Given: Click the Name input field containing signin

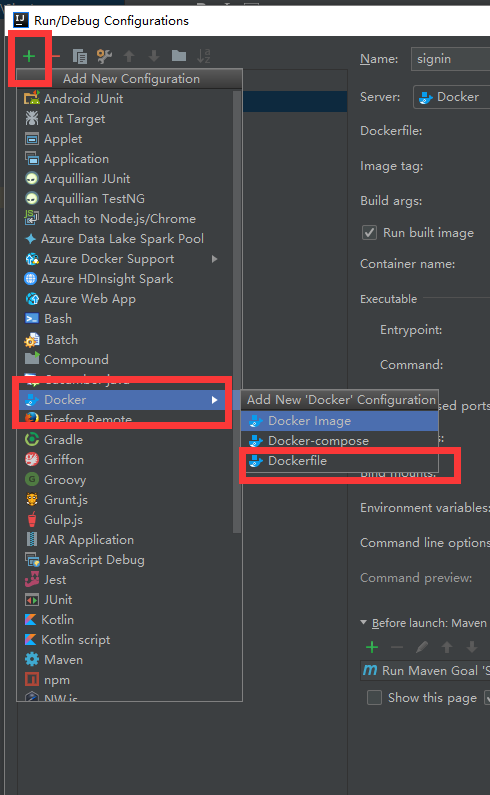Looking at the screenshot, I should 450,59.
